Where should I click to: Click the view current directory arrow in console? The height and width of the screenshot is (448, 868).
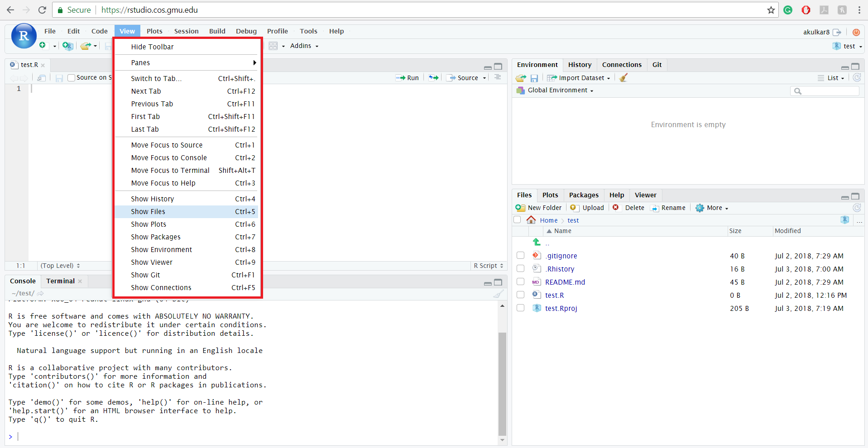[40, 294]
